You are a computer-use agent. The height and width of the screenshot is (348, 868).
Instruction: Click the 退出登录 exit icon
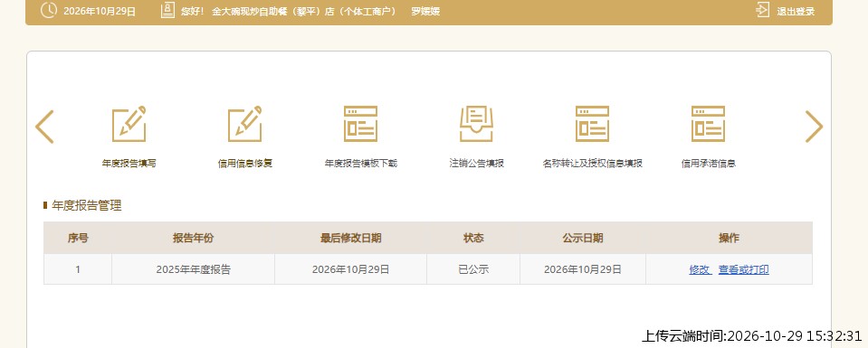coord(763,10)
